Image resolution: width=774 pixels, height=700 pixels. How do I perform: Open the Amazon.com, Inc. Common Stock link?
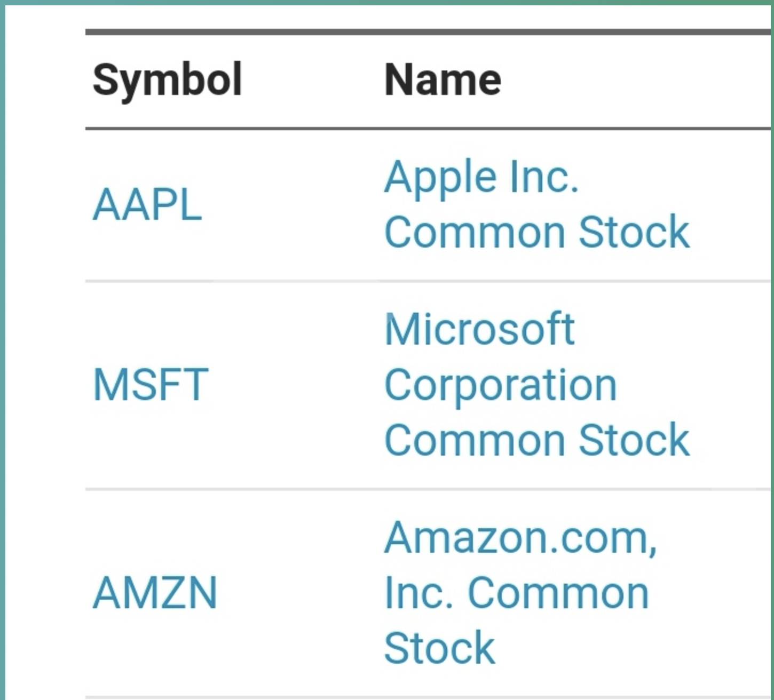pos(520,592)
